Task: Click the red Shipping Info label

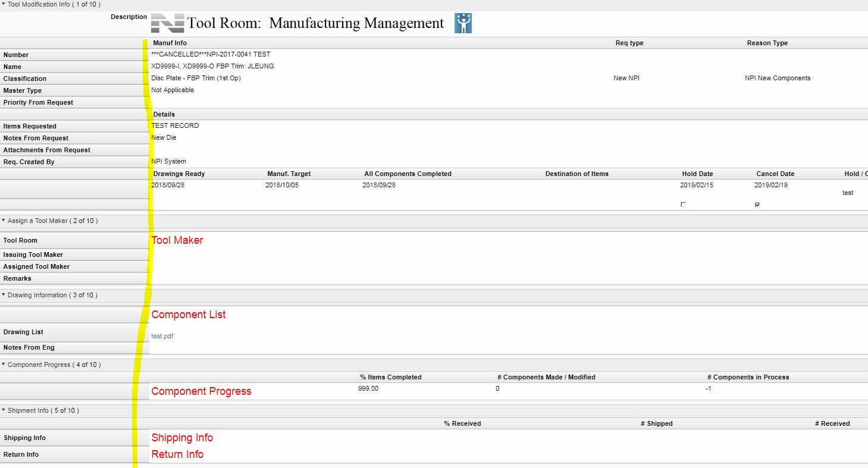Action: 182,437
